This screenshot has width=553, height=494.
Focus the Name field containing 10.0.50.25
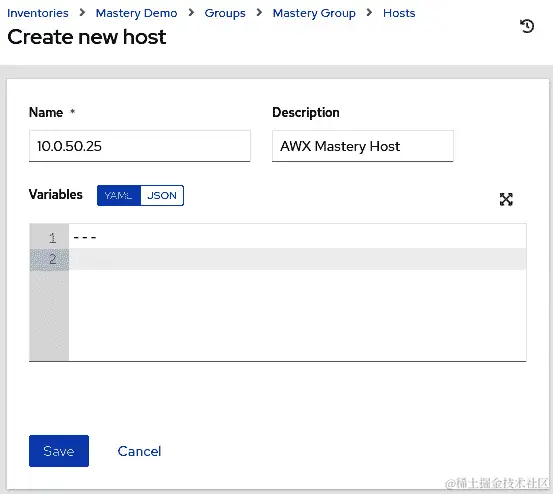coord(140,146)
